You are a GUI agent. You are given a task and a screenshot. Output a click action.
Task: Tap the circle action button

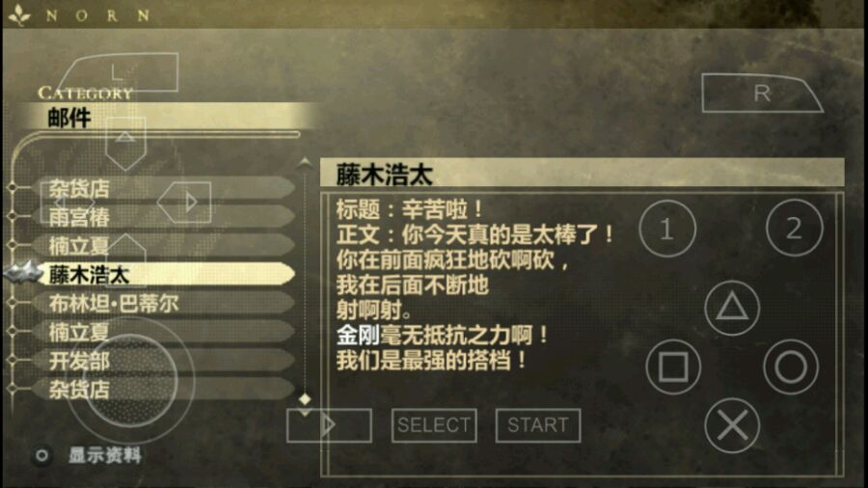791,366
